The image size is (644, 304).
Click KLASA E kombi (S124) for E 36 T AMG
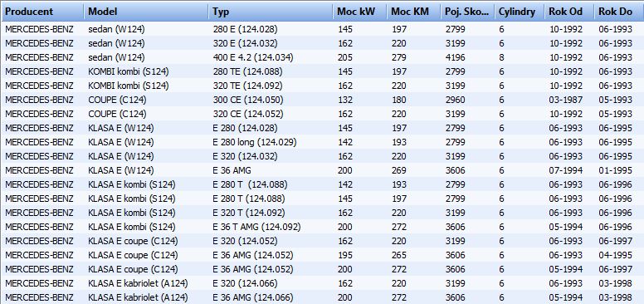(132, 227)
